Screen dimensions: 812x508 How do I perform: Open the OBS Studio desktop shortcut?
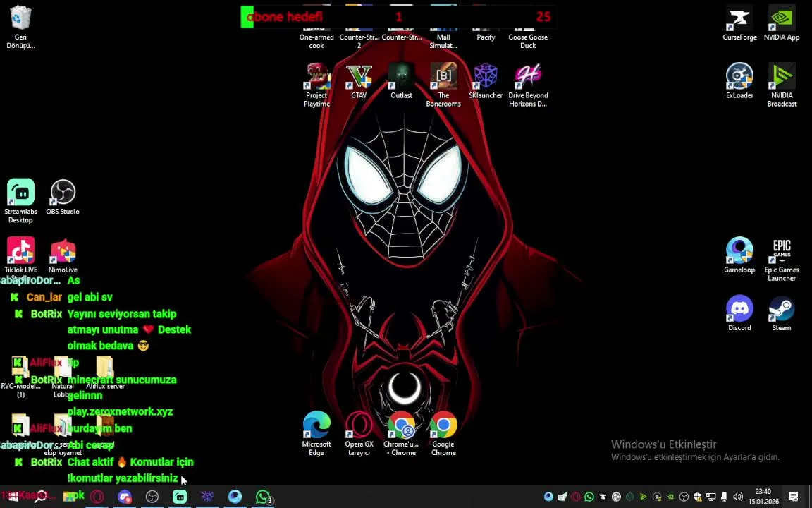[x=63, y=197]
